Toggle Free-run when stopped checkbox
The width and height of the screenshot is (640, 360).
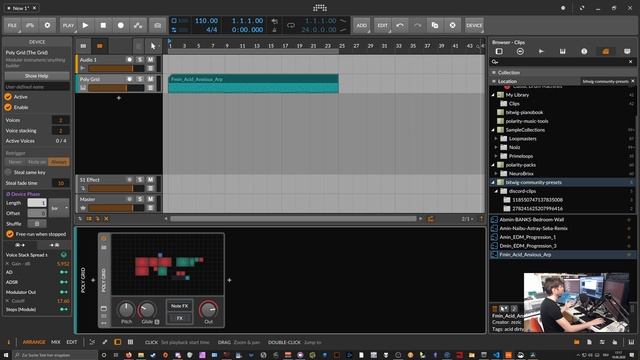pyautogui.click(x=9, y=234)
